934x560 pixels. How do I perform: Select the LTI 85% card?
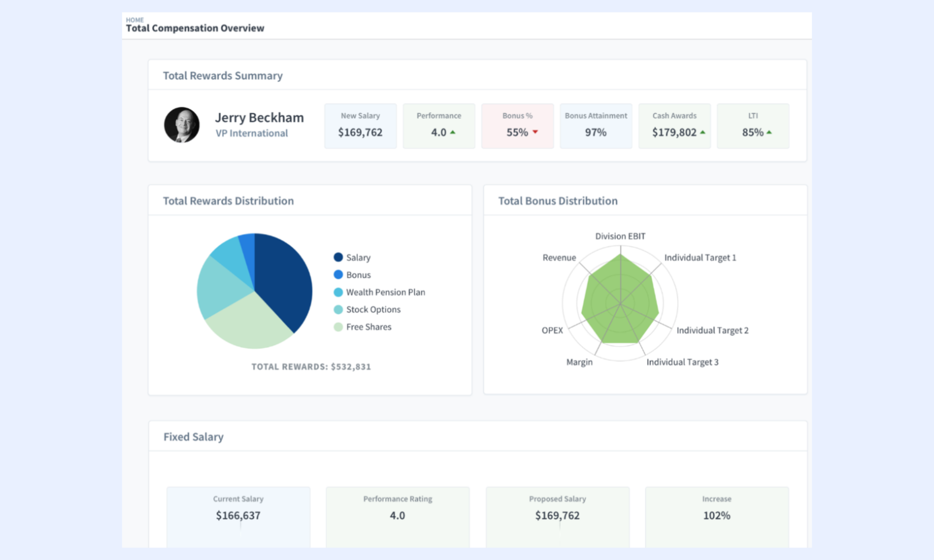point(753,126)
